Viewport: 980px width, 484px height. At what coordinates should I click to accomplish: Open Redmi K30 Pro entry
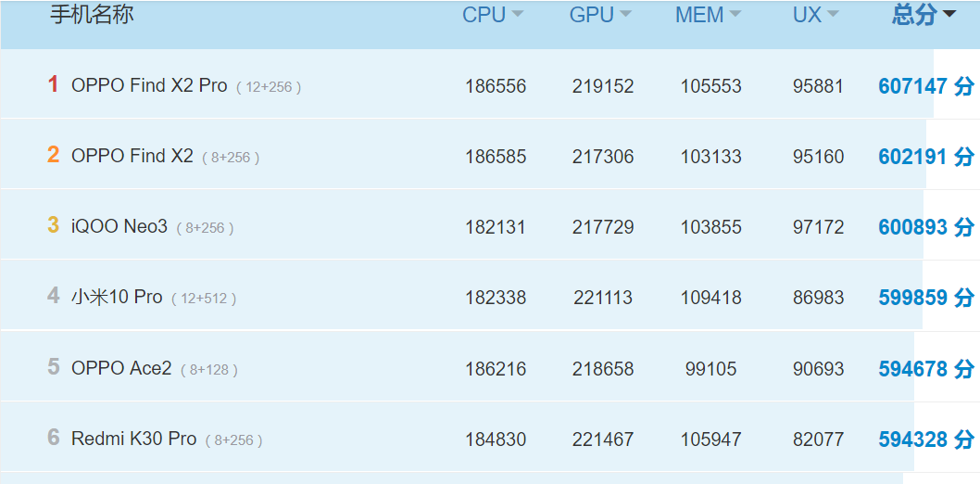coord(133,439)
